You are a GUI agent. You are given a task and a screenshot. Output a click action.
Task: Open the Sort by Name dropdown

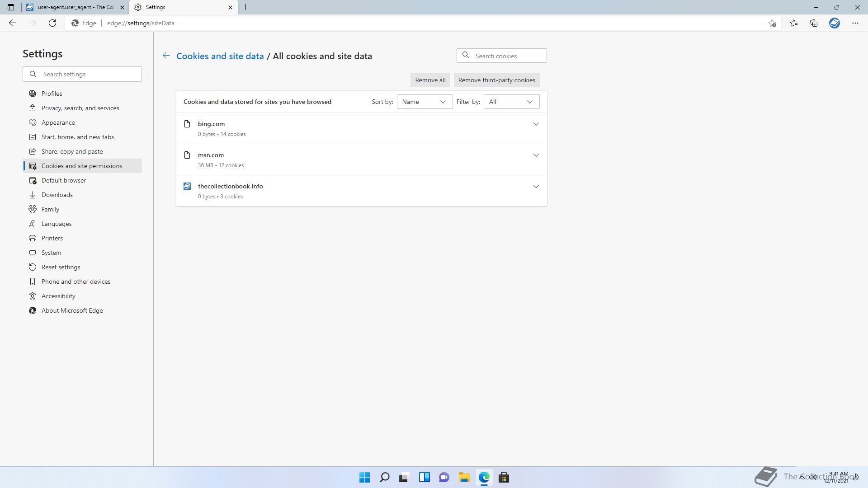pos(425,102)
